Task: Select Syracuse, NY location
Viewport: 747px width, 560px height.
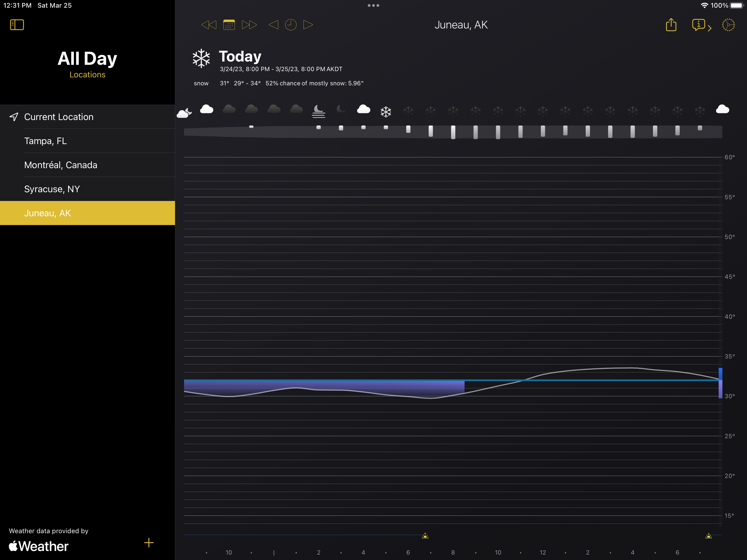Action: point(87,189)
